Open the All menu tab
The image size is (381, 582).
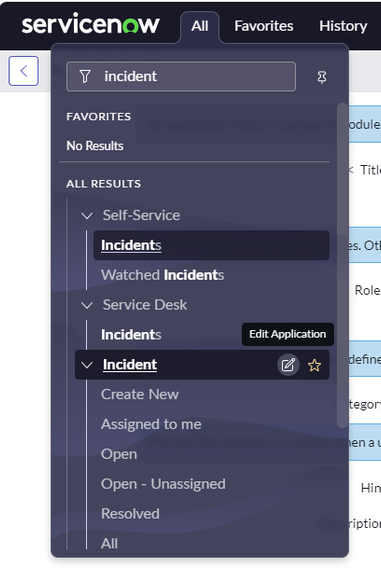pyautogui.click(x=200, y=26)
